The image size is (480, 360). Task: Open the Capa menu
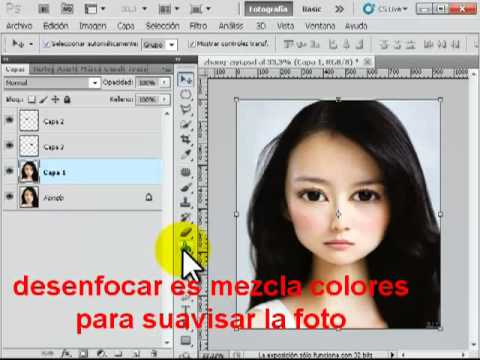pyautogui.click(x=126, y=26)
